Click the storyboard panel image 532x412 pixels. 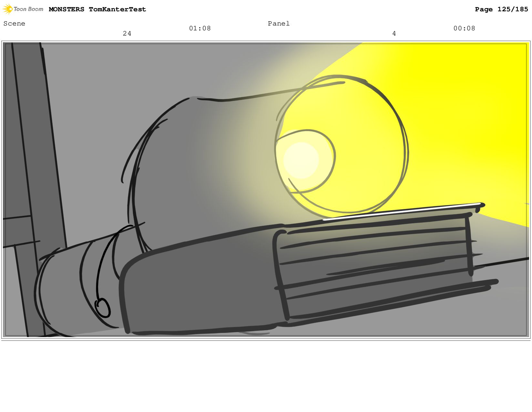tap(266, 190)
